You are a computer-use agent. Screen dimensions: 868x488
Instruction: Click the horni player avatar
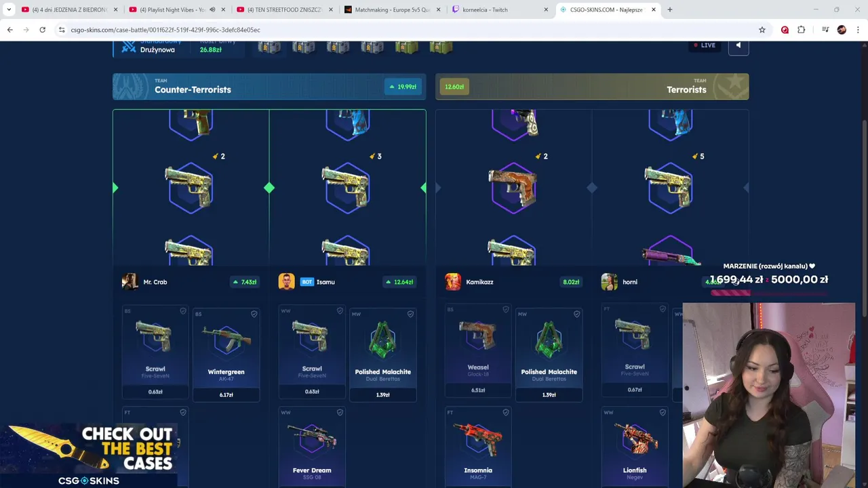point(609,282)
